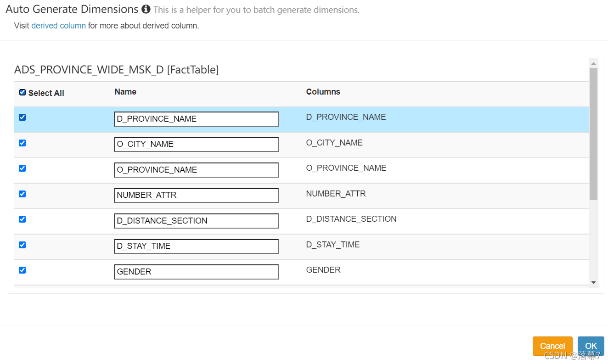Click the scrollbar up arrow
This screenshot has height=364, width=608.
[x=593, y=63]
